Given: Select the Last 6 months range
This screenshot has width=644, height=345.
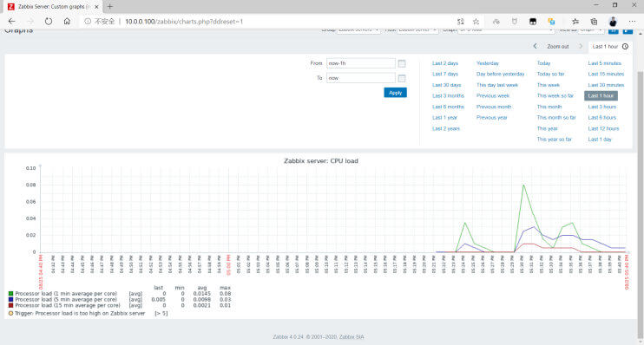Looking at the screenshot, I should pos(448,107).
